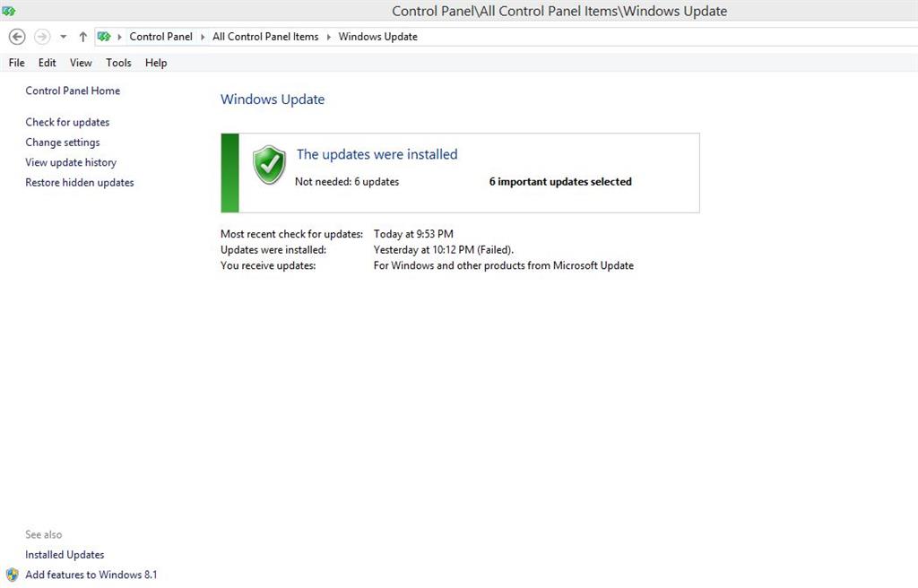The image size is (918, 588).
Task: Click the Back navigation arrow
Action: (17, 37)
